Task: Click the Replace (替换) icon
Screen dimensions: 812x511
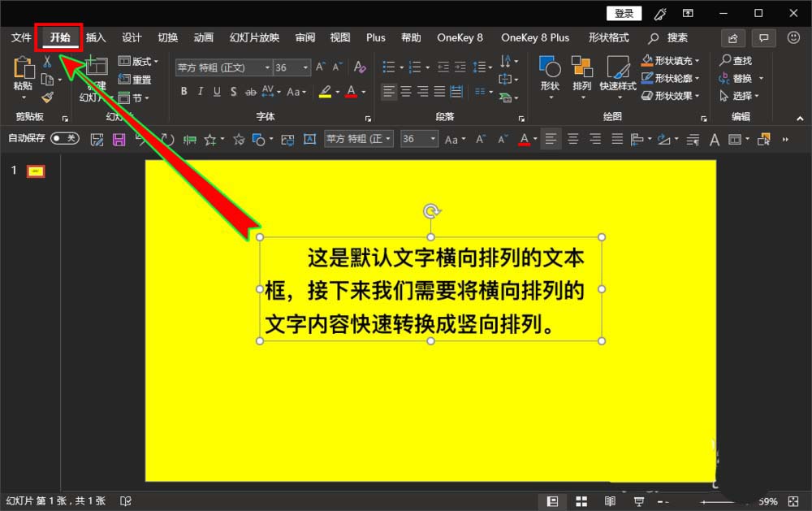Action: (x=740, y=78)
